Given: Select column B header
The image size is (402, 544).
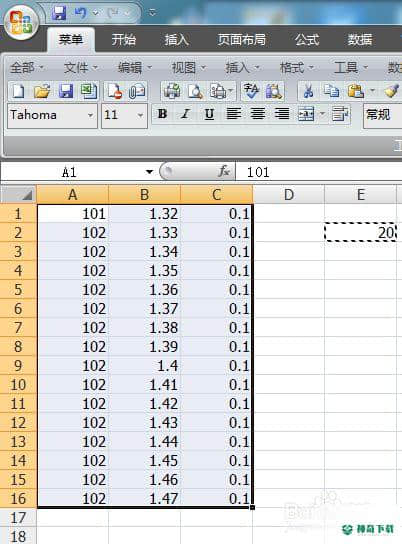Looking at the screenshot, I should 145,195.
